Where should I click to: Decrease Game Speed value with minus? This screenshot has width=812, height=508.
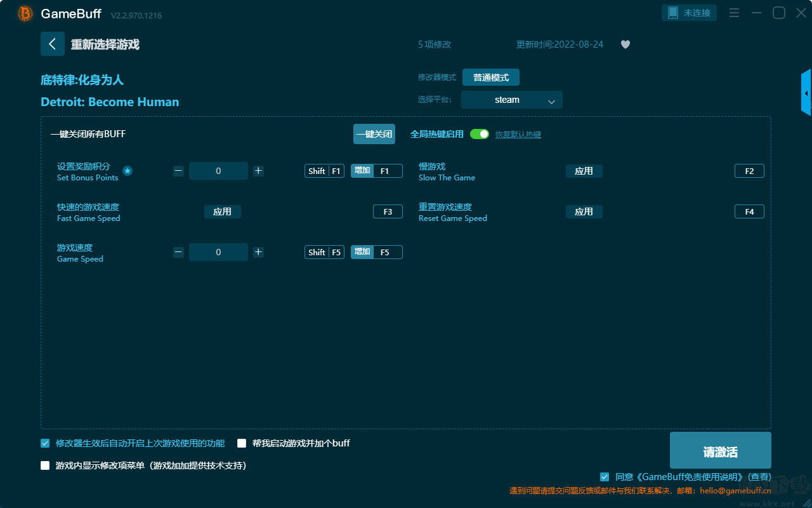tap(179, 252)
